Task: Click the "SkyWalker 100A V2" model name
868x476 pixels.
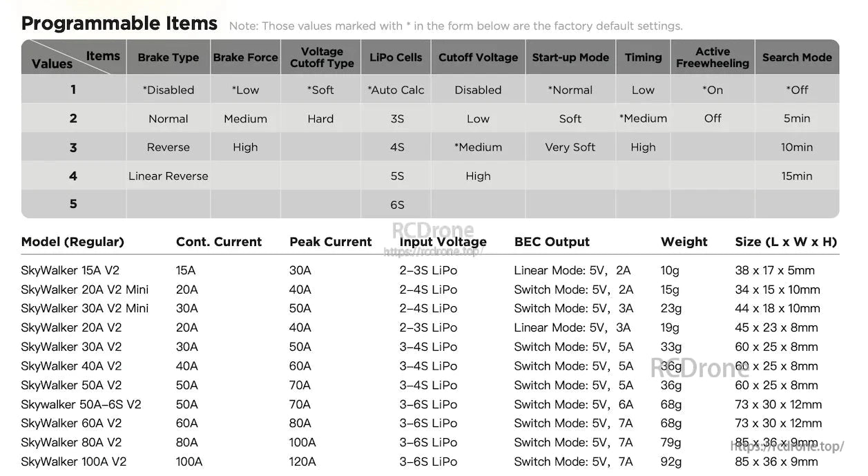Action: tap(73, 461)
